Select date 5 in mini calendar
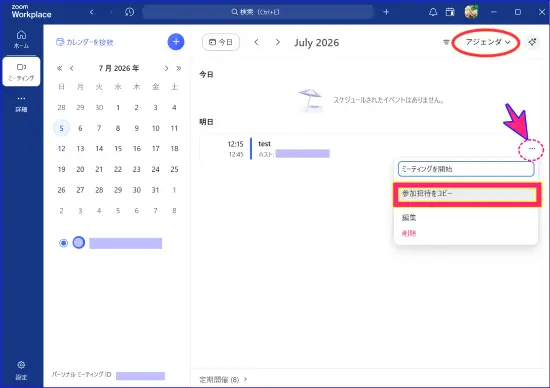The width and height of the screenshot is (550, 388). 61,128
